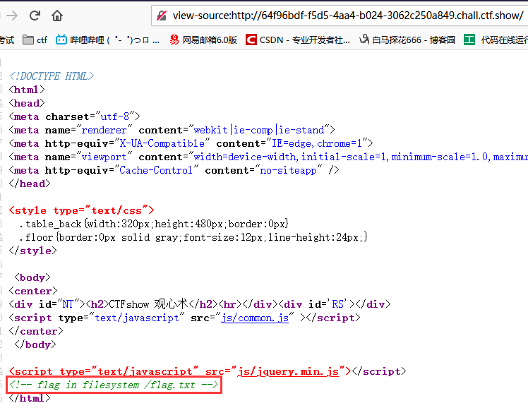The height and width of the screenshot is (420, 528).
Task: Follow the js/jquery.min.js source link
Action: tap(288, 371)
